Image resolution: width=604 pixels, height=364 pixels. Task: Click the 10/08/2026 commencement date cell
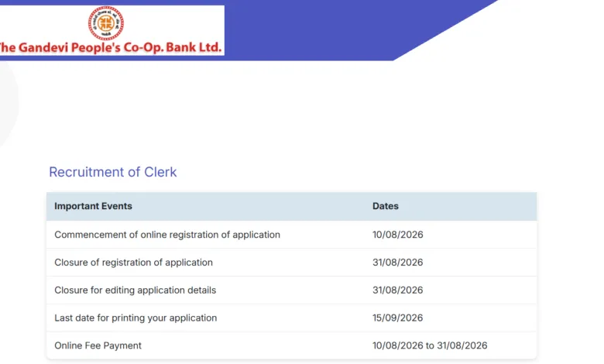(397, 235)
